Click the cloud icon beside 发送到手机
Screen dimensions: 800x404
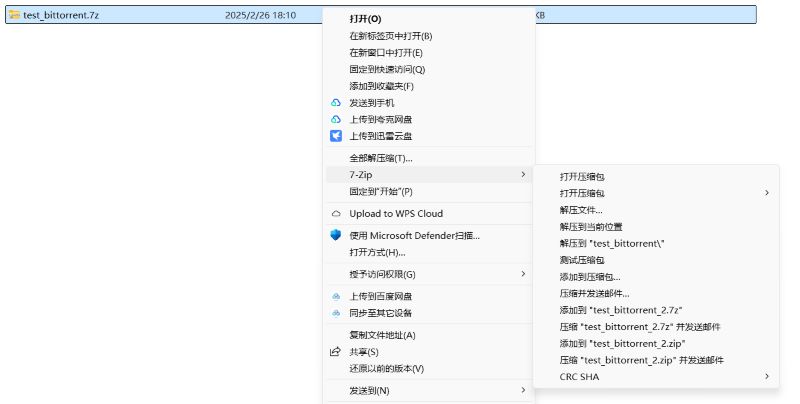pyautogui.click(x=336, y=103)
